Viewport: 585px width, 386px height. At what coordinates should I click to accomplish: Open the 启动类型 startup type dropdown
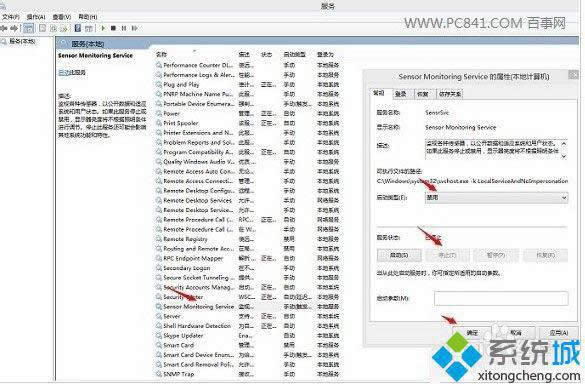[497, 198]
